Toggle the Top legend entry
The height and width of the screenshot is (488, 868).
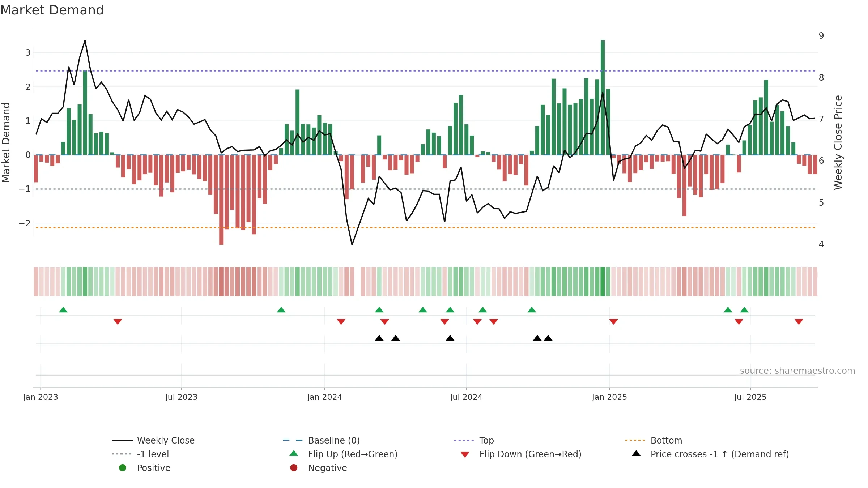pyautogui.click(x=474, y=440)
